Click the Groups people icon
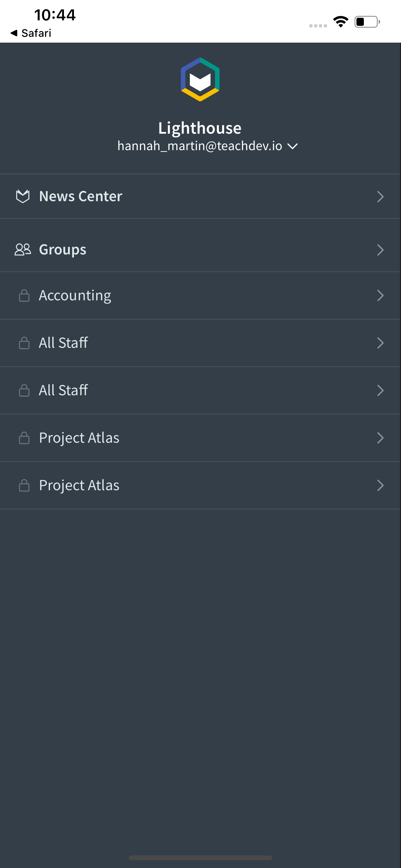Screen dimensions: 401x868 (23, 250)
